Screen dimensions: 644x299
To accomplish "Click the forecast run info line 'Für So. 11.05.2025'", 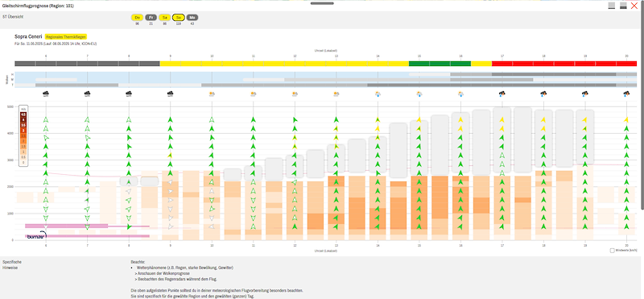I will [56, 44].
